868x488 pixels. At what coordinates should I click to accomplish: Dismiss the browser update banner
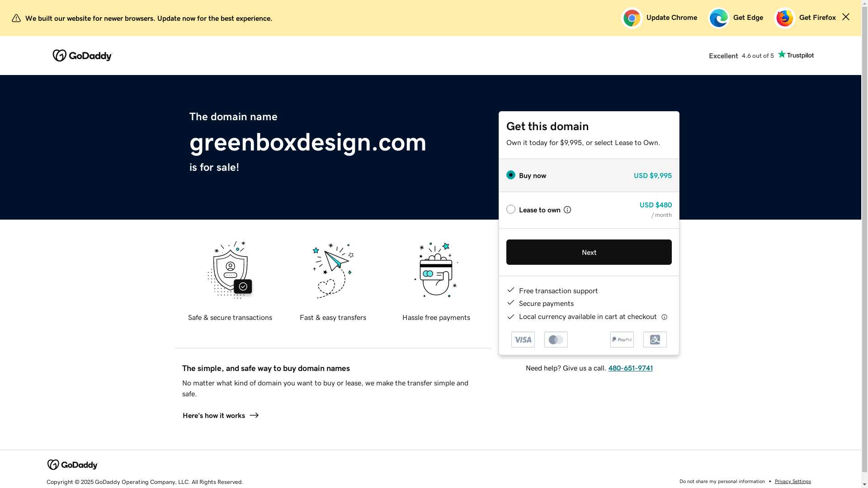[845, 17]
